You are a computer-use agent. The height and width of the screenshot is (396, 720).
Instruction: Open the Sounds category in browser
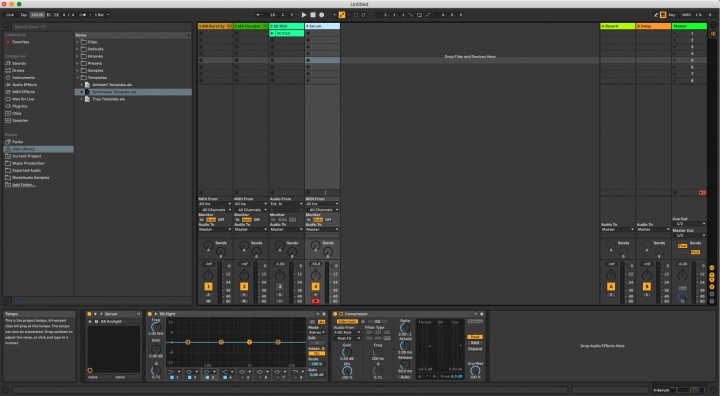[19, 63]
